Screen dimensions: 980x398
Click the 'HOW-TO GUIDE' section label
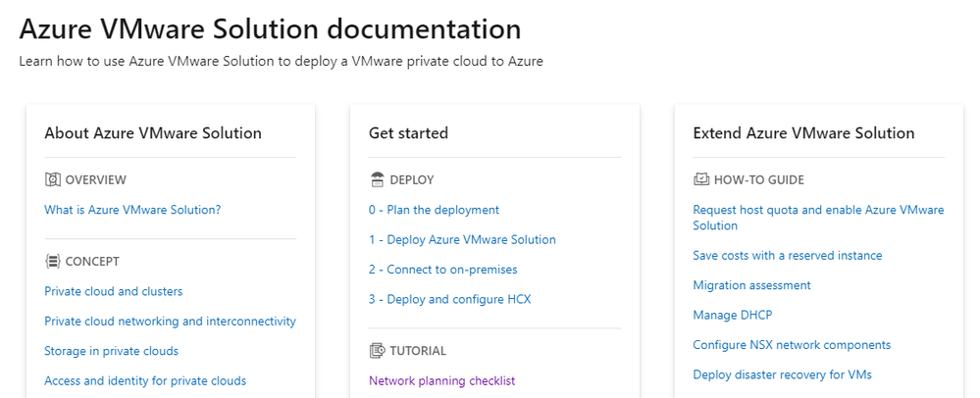pyautogui.click(x=759, y=180)
